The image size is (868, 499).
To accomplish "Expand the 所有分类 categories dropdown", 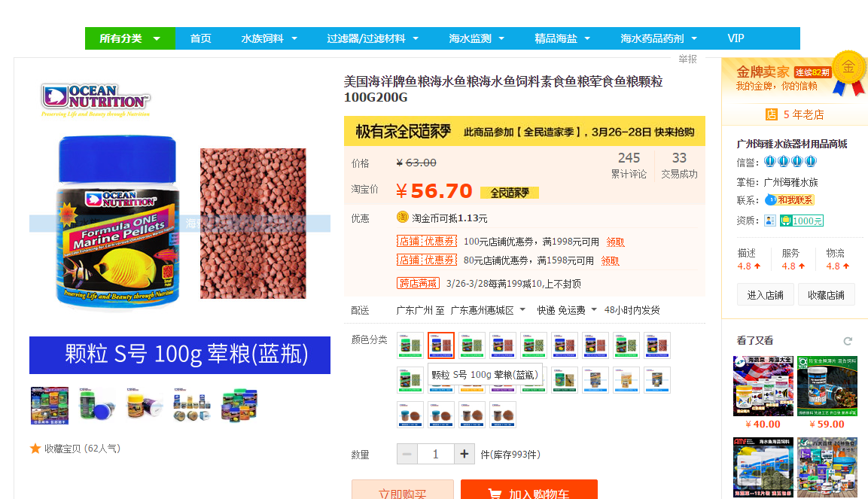I will [x=130, y=38].
